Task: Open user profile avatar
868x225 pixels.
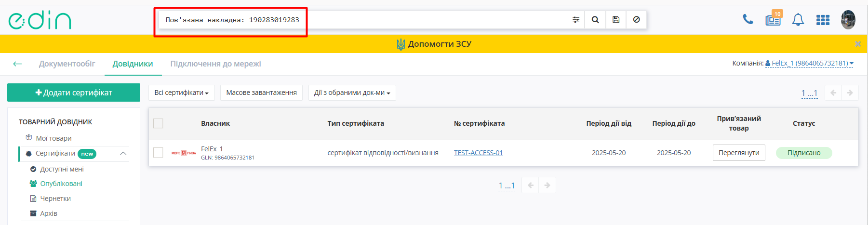Action: pyautogui.click(x=848, y=20)
